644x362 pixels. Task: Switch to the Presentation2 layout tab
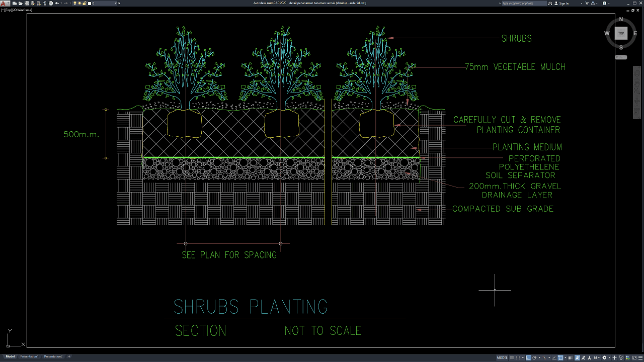(x=53, y=356)
